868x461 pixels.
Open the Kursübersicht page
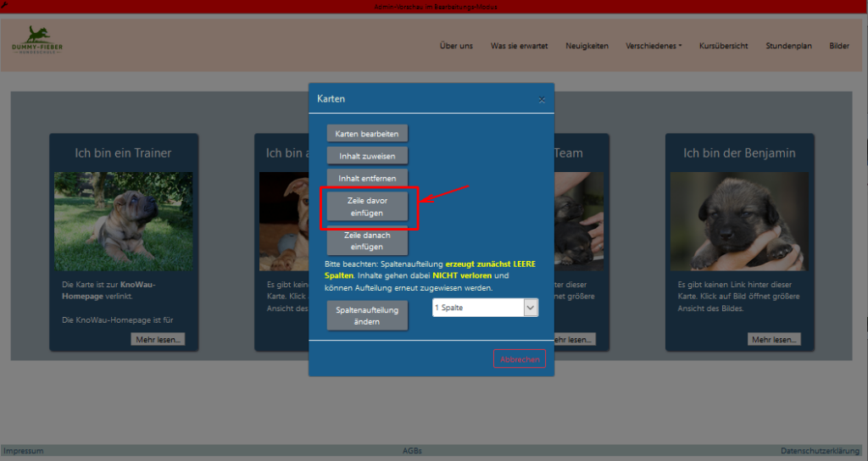(x=723, y=46)
